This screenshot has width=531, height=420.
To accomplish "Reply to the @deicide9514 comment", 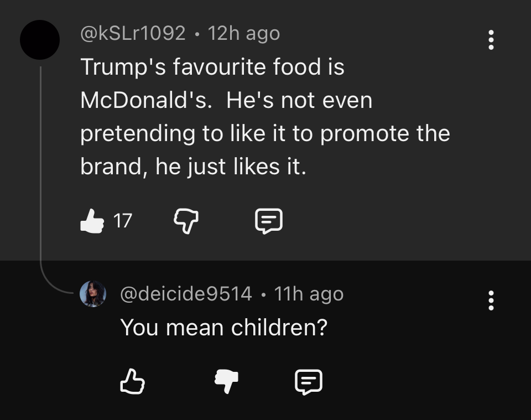I will point(309,382).
